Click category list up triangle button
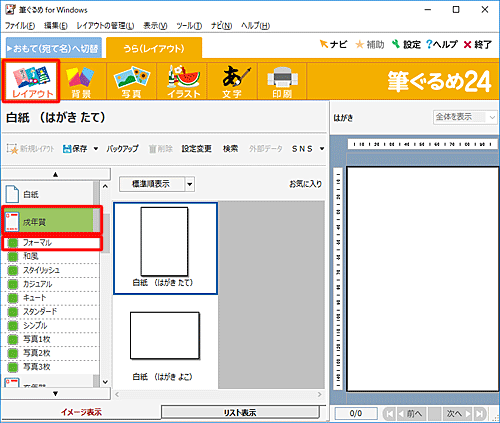This screenshot has height=423, width=500. pos(56,174)
